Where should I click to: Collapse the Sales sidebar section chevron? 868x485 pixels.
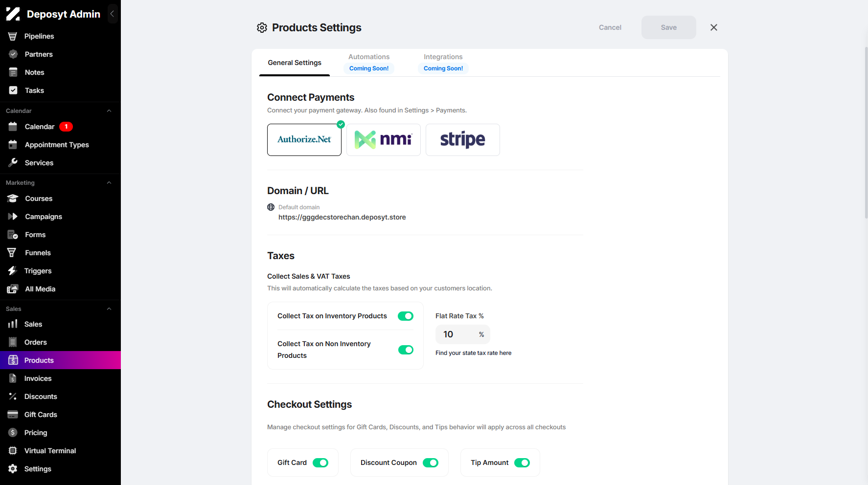pyautogui.click(x=109, y=309)
